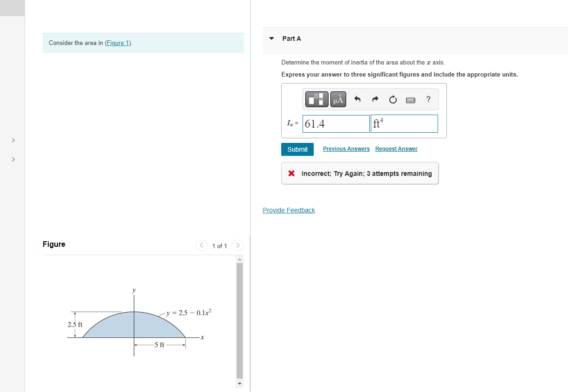Open Provide Feedback link
This screenshot has height=392, width=568.
click(x=289, y=210)
